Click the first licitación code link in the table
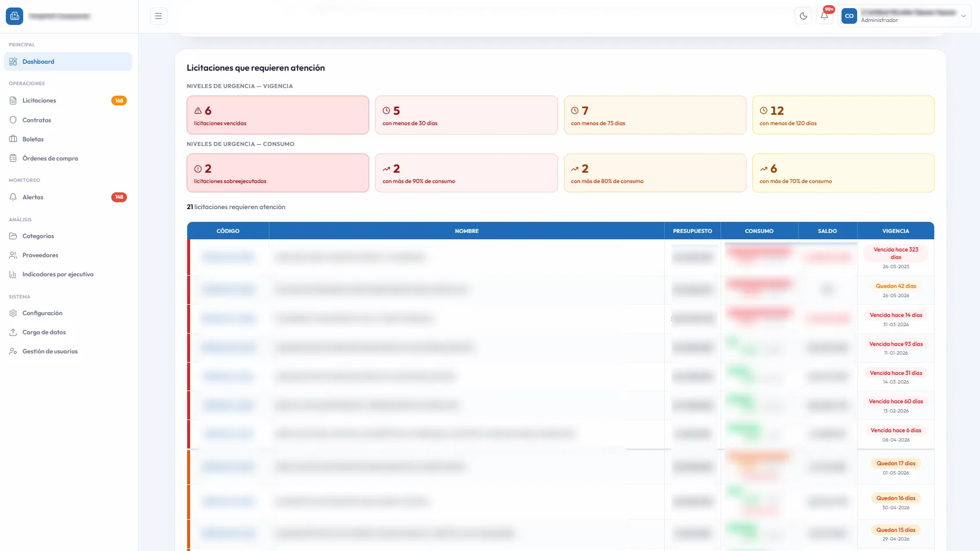 [x=228, y=257]
